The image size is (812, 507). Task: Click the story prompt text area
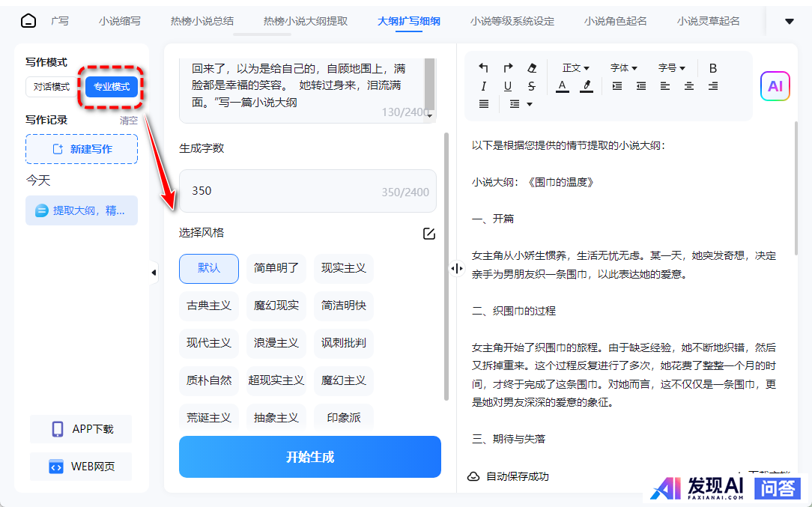pos(308,89)
